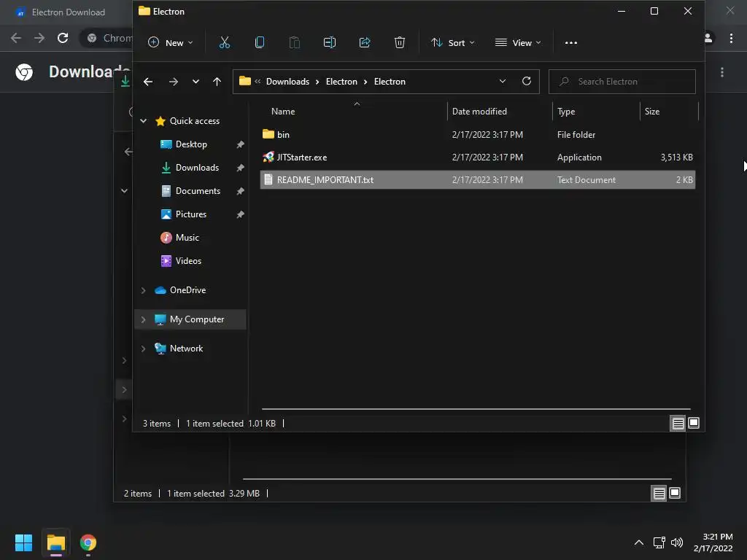The height and width of the screenshot is (560, 747).
Task: Open Chrome three-dot menu
Action: (x=731, y=38)
